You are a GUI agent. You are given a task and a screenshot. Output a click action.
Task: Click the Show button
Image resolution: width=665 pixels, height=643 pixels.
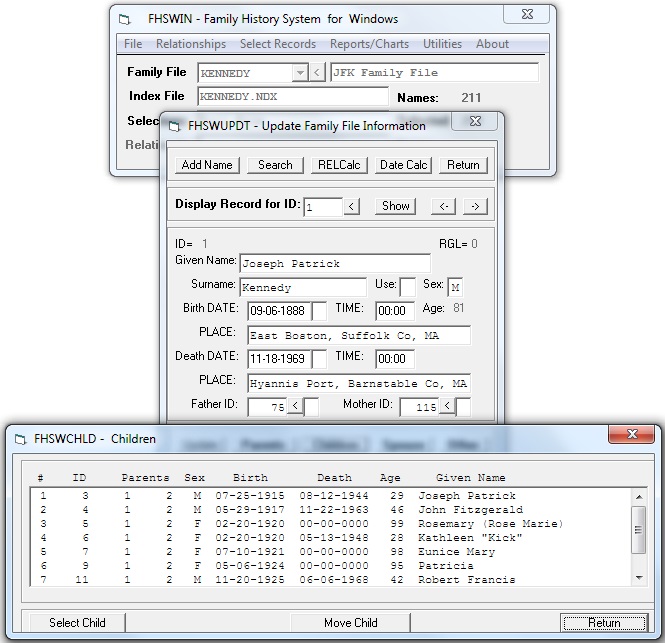(x=395, y=206)
